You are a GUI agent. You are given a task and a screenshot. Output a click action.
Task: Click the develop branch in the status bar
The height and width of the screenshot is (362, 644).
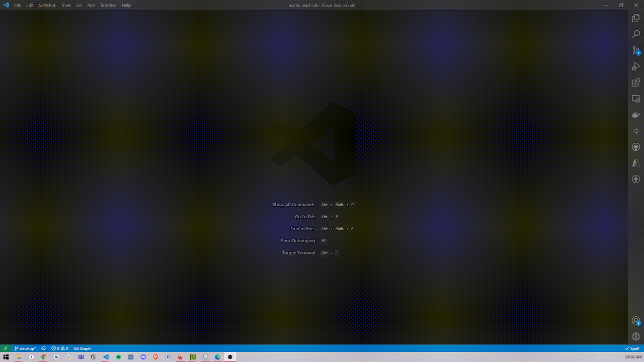[25, 348]
